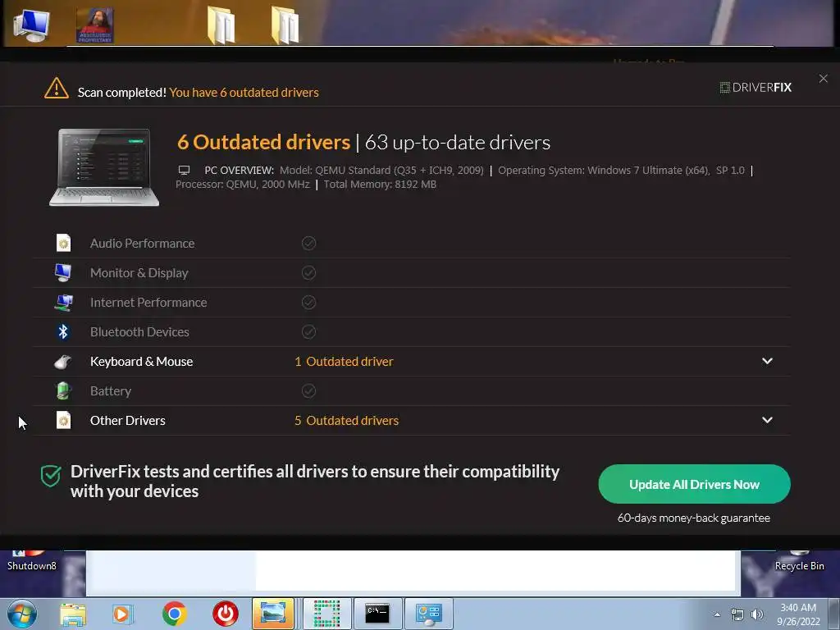Click the warning triangle icon
This screenshot has width=840, height=630.
tap(57, 89)
